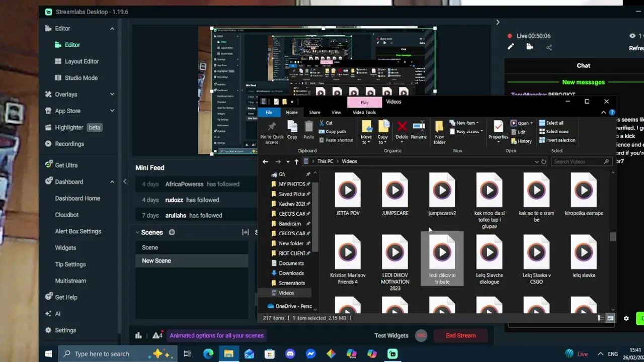This screenshot has height=362, width=644.
Task: Jump to New messages in chat
Action: [583, 82]
